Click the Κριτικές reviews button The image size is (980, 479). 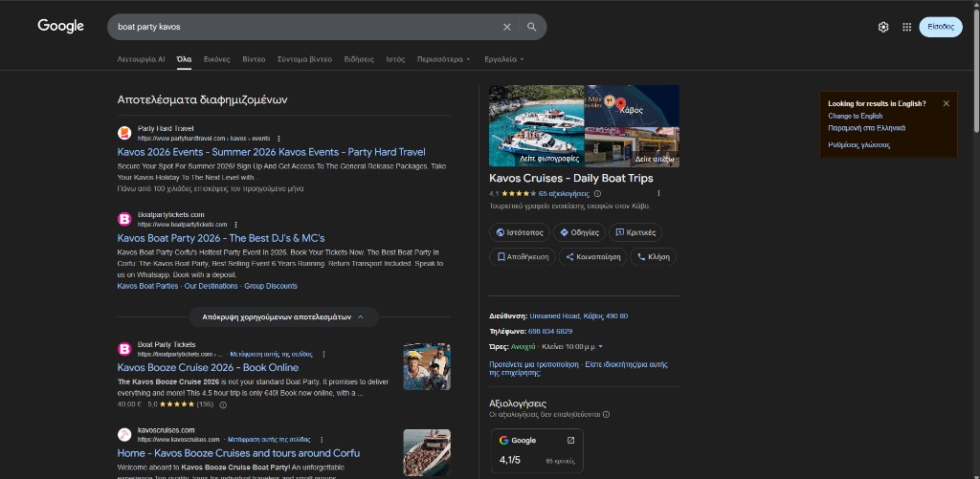tap(635, 232)
